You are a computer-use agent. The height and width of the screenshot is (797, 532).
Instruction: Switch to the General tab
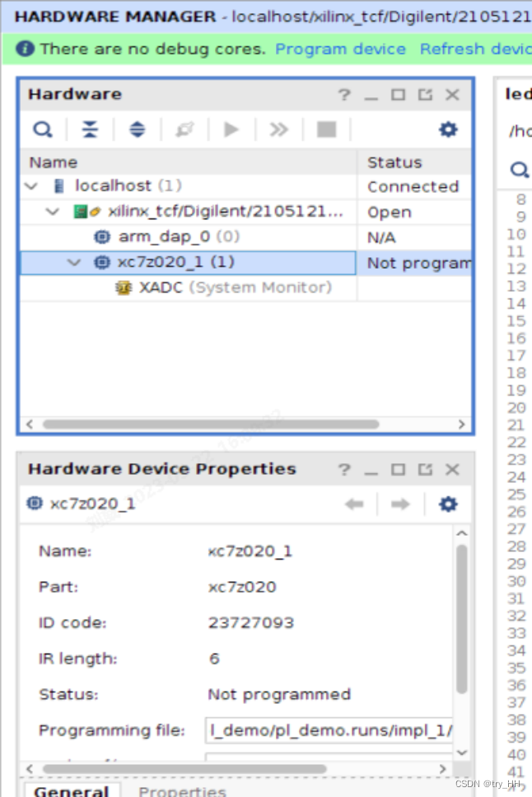coord(71,791)
